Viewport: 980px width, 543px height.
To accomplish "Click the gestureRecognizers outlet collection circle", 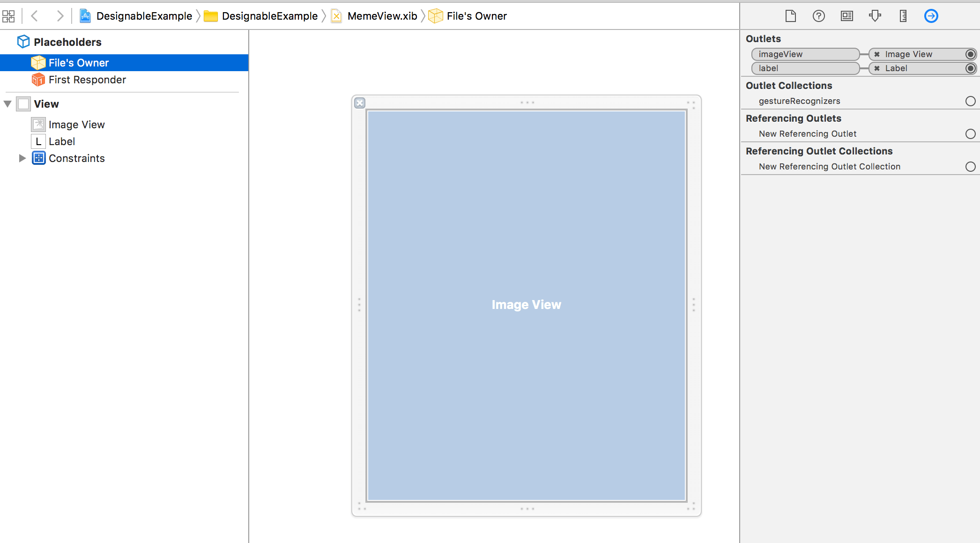I will [x=971, y=101].
